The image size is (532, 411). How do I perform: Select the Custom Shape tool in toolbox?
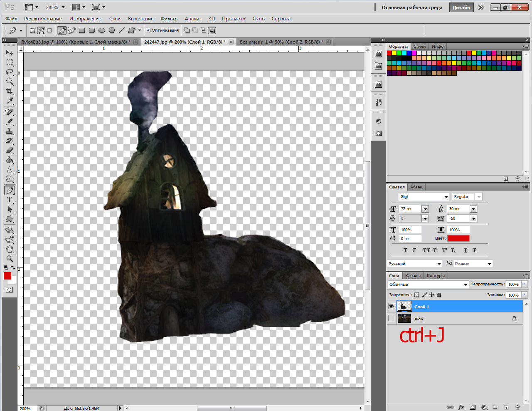[x=10, y=219]
